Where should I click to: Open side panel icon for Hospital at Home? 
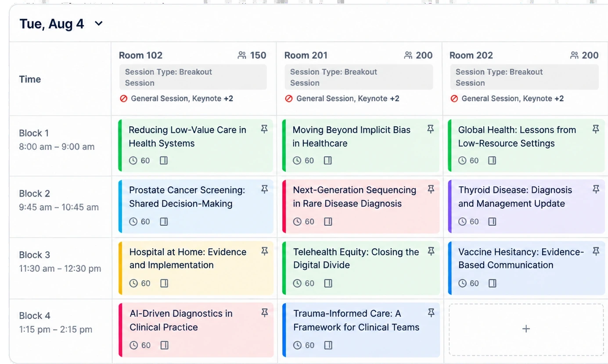pos(164,283)
